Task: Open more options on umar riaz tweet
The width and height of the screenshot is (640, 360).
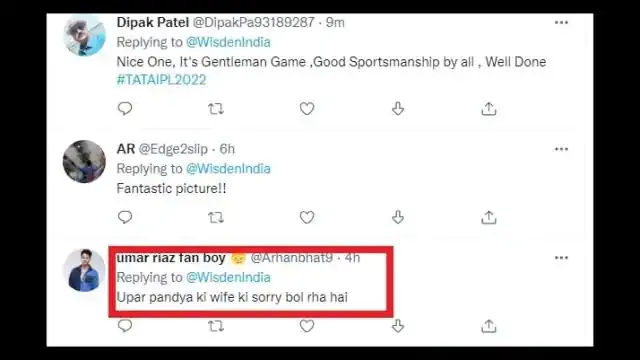Action: click(x=562, y=258)
